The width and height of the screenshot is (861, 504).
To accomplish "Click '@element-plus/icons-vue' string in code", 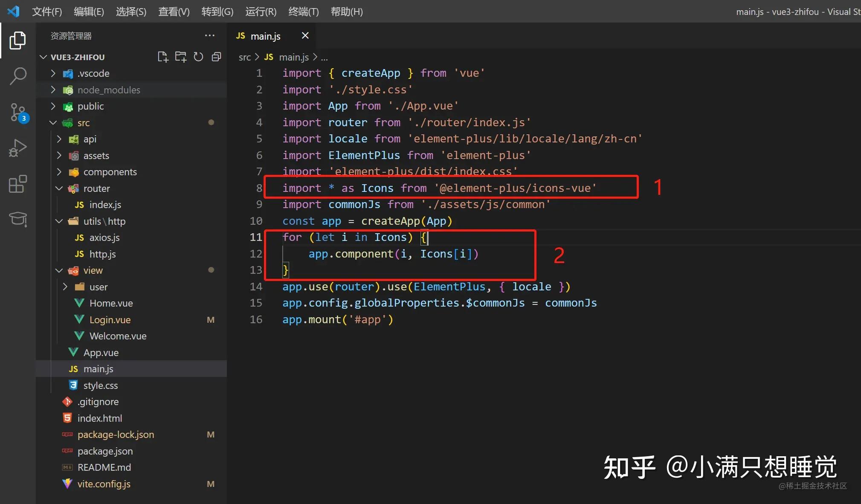I will click(x=515, y=188).
